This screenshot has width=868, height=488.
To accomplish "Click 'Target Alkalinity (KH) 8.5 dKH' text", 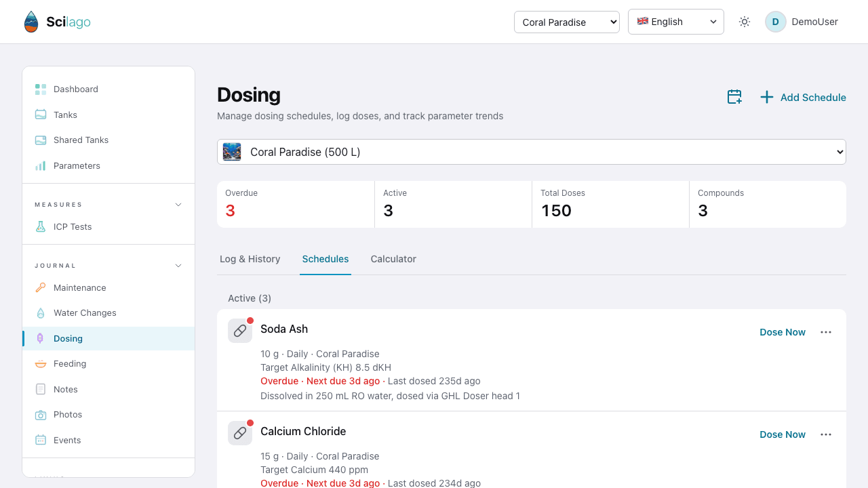I will pyautogui.click(x=325, y=367).
